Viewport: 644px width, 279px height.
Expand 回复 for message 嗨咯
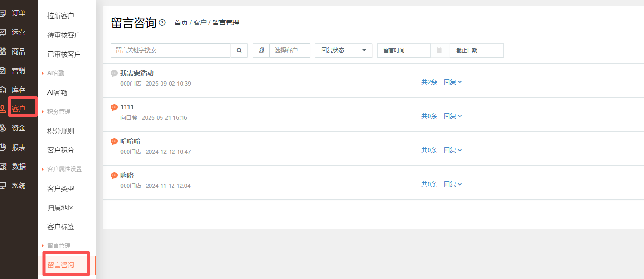click(x=453, y=184)
